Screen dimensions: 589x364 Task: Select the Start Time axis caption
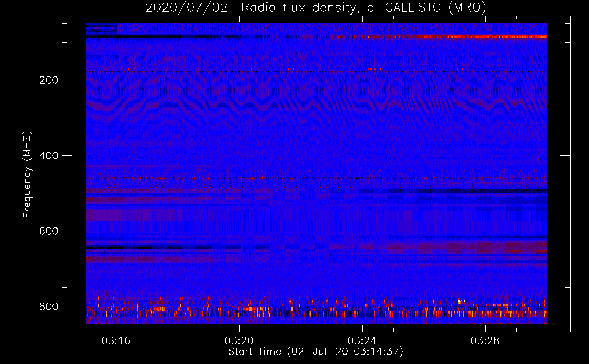pos(316,352)
